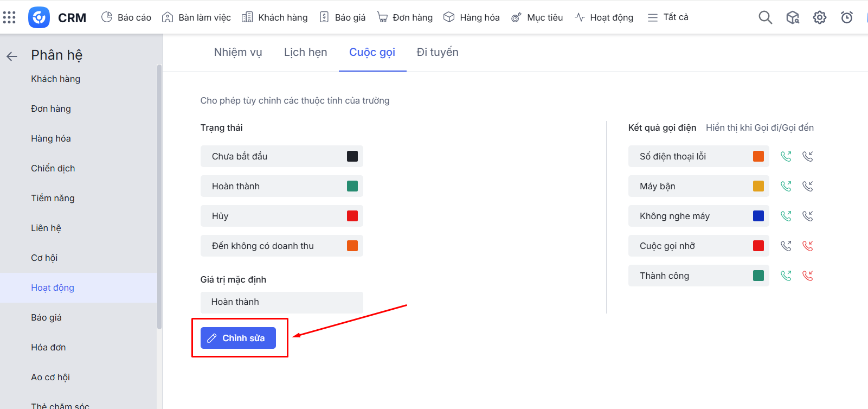The image size is (868, 409).
Task: Toggle incoming call icon for Cuộc gọi nhỡ
Action: [x=808, y=246]
